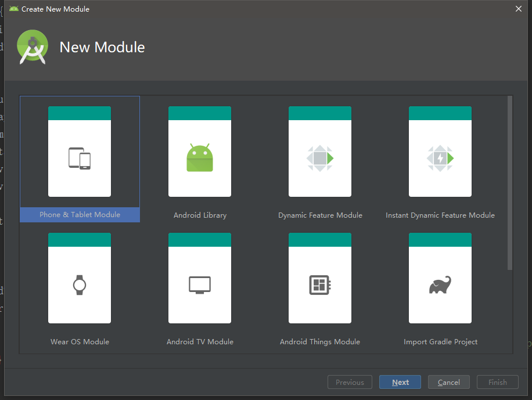532x400 pixels.
Task: Click the Android TV Module label
Action: click(x=200, y=341)
